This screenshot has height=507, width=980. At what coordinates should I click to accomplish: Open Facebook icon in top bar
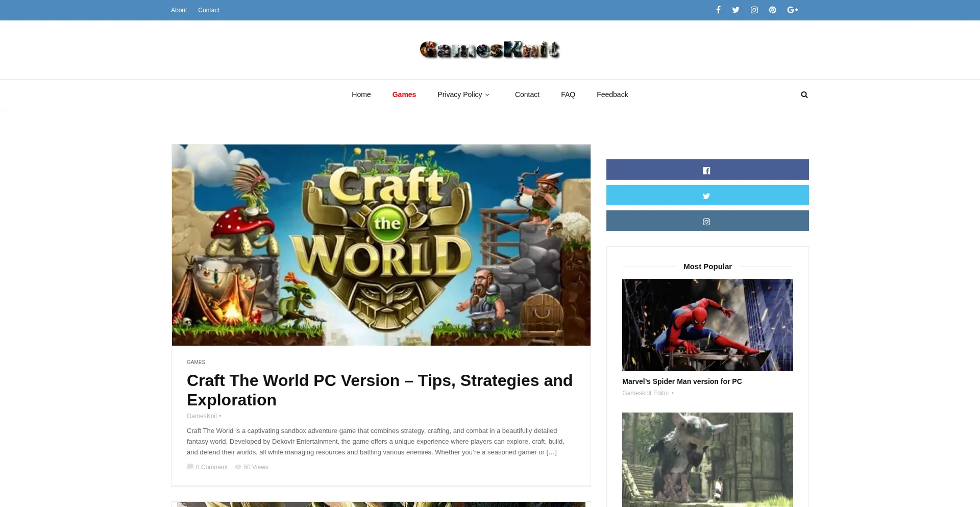[x=718, y=10]
